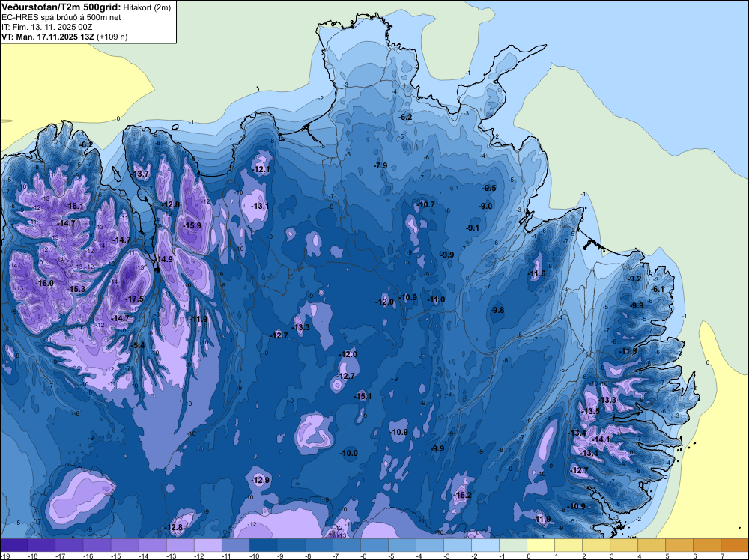749x560 pixels.
Task: Click the -7.9 temperature label
Action: 380,165
